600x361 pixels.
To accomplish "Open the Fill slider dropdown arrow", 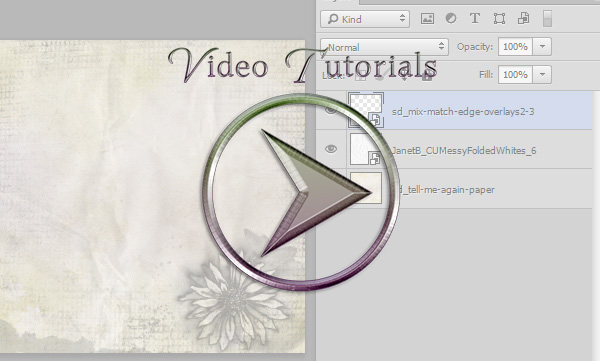I will (542, 74).
